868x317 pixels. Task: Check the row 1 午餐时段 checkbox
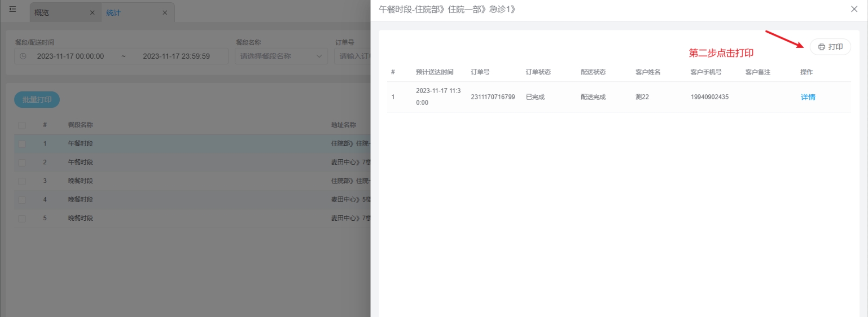tap(22, 144)
